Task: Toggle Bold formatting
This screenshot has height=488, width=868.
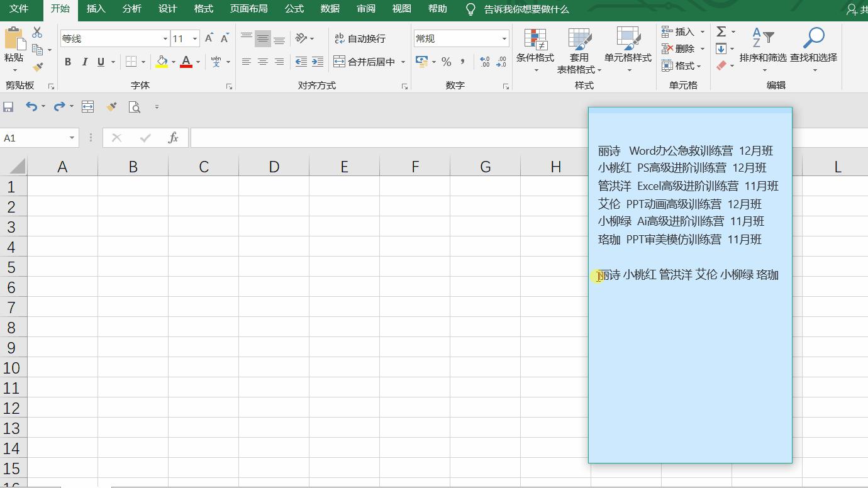Action: (x=68, y=62)
